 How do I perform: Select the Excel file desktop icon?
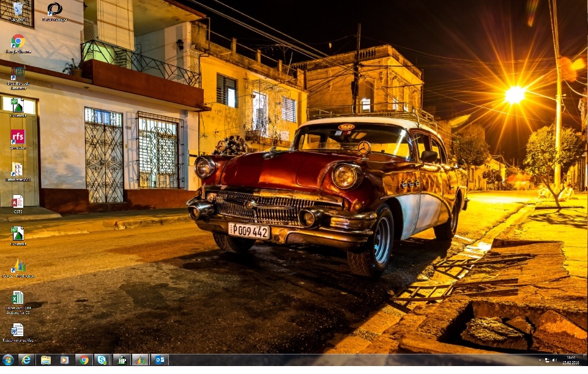[18, 302]
